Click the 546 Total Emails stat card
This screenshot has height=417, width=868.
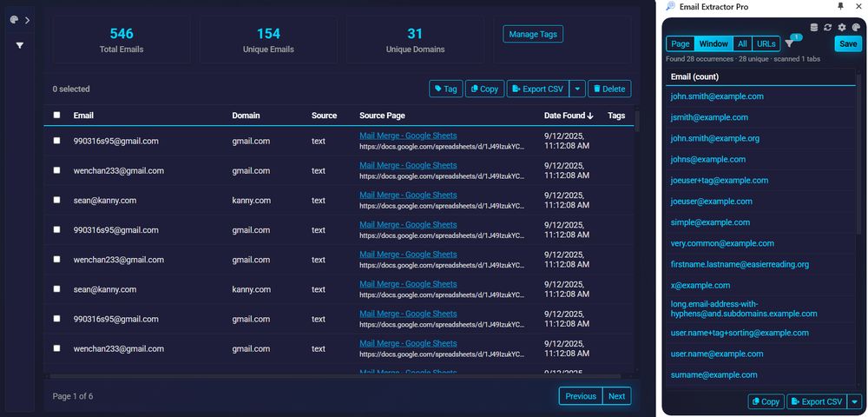(x=122, y=40)
